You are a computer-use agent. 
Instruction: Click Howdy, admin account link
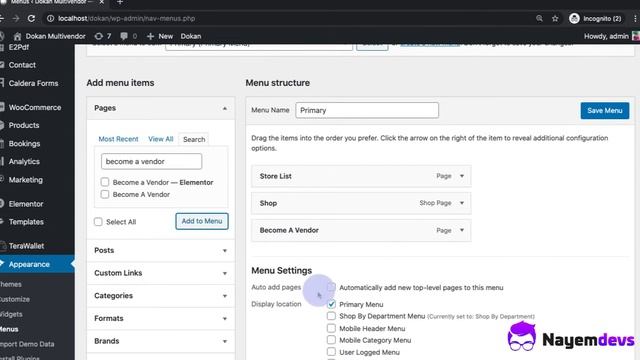click(x=606, y=36)
